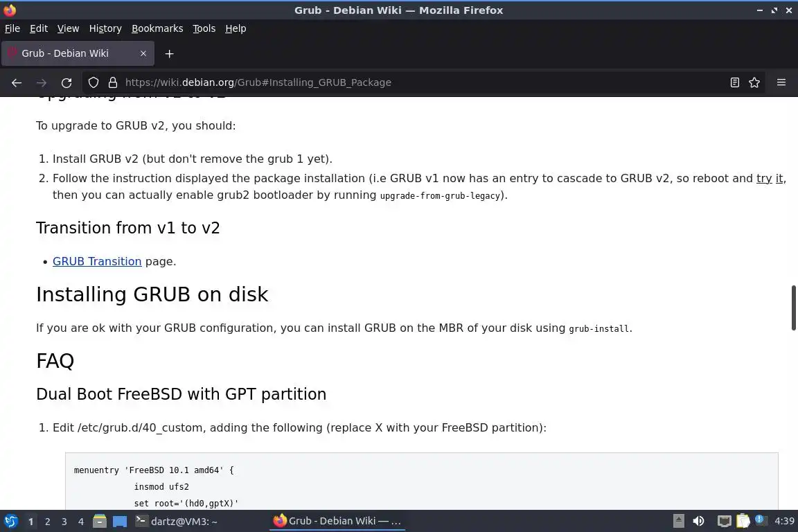Open the network tray icon
The width and height of the screenshot is (798, 532).
(x=724, y=522)
